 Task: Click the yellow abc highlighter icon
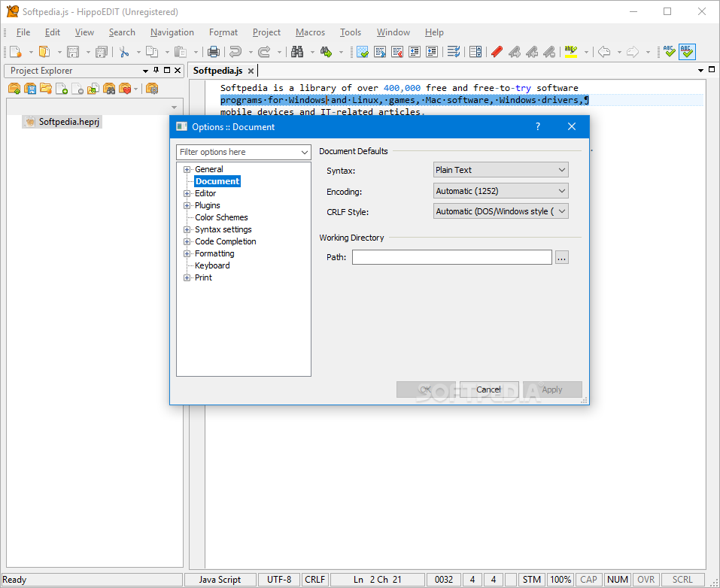[571, 52]
